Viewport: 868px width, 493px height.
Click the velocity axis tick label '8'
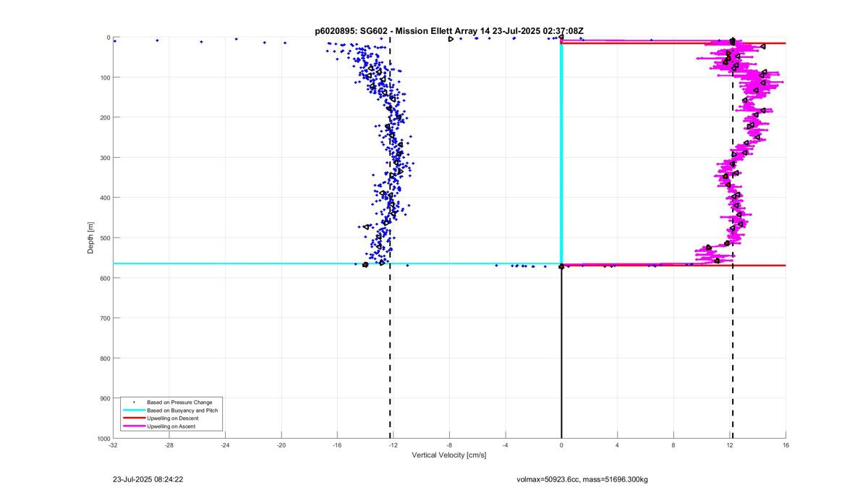(673, 445)
